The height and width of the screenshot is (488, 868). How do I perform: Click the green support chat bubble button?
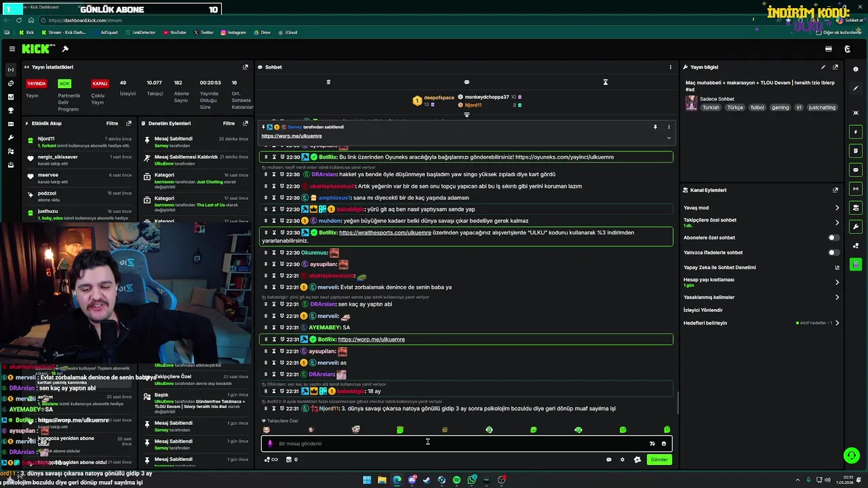point(851,455)
